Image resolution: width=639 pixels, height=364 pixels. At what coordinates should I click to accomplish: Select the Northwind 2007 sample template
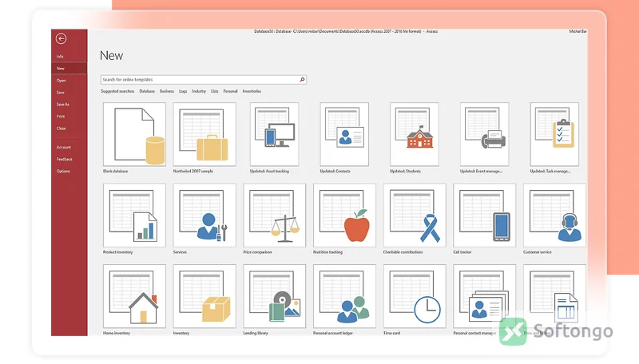(204, 134)
